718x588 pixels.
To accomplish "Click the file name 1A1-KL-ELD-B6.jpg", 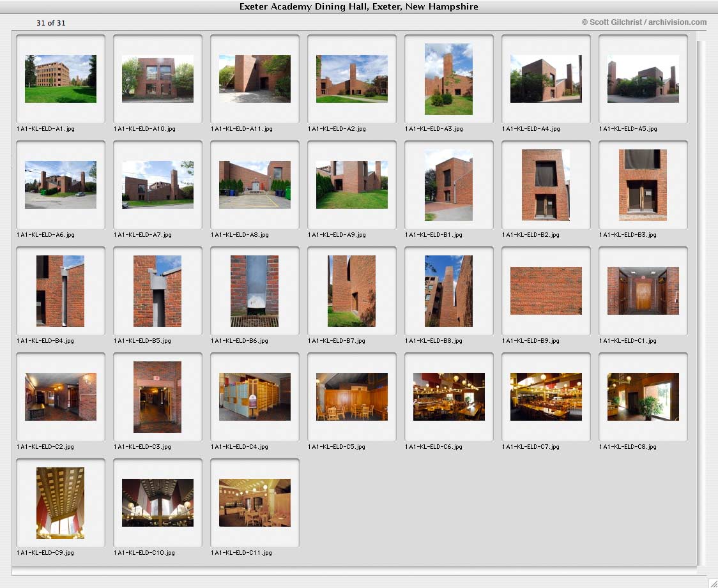I will [x=240, y=341].
